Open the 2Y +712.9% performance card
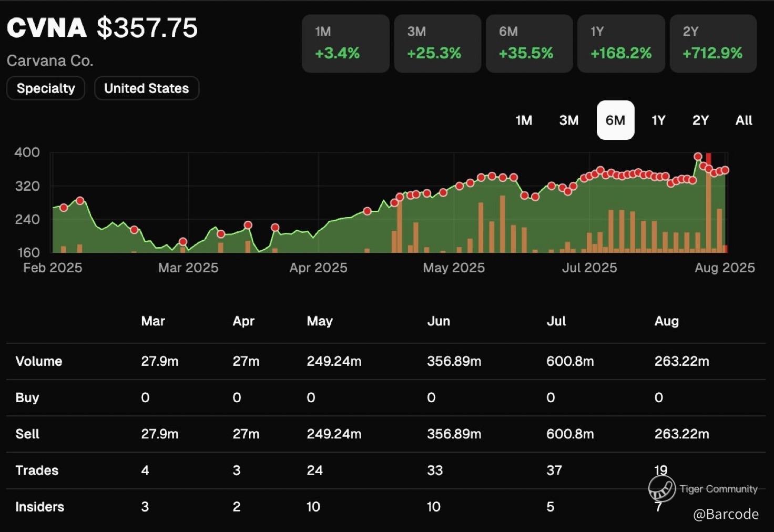Image resolution: width=774 pixels, height=532 pixels. (713, 44)
